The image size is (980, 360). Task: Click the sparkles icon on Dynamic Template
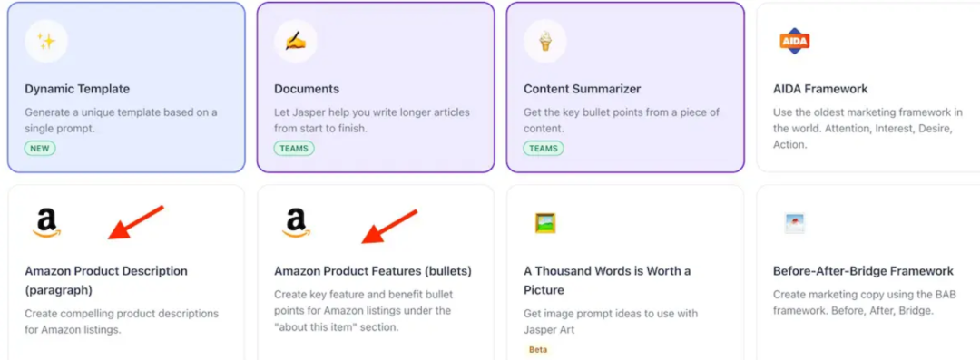(x=46, y=41)
